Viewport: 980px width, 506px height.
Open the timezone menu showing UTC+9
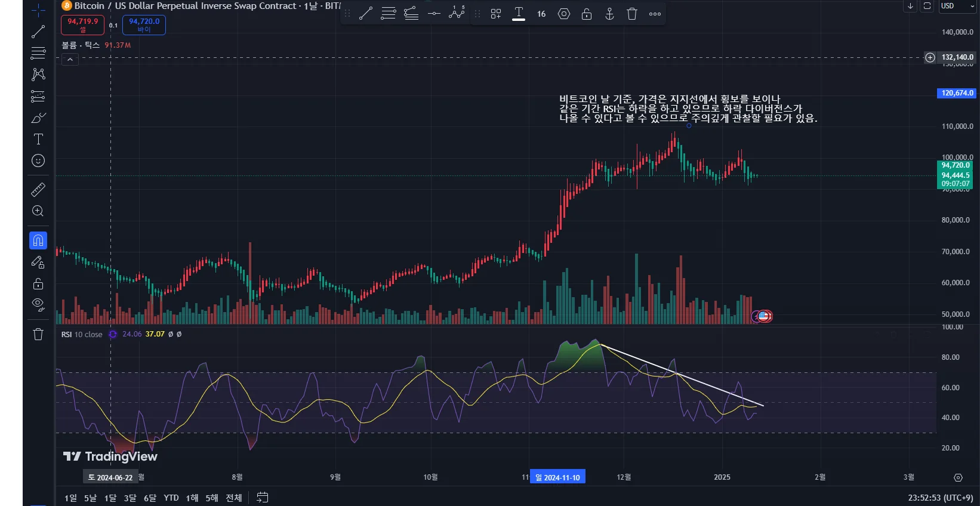[x=941, y=498]
